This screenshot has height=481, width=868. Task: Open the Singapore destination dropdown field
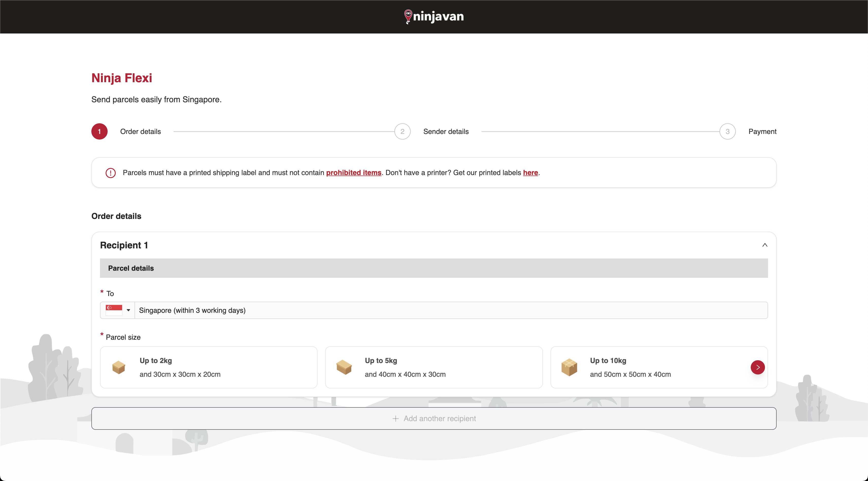click(451, 310)
